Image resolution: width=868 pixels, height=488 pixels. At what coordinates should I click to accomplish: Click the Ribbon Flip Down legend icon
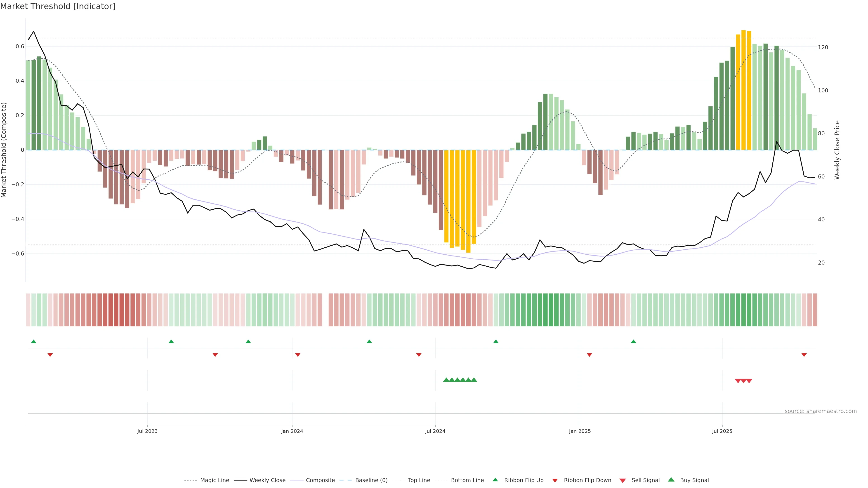point(555,481)
